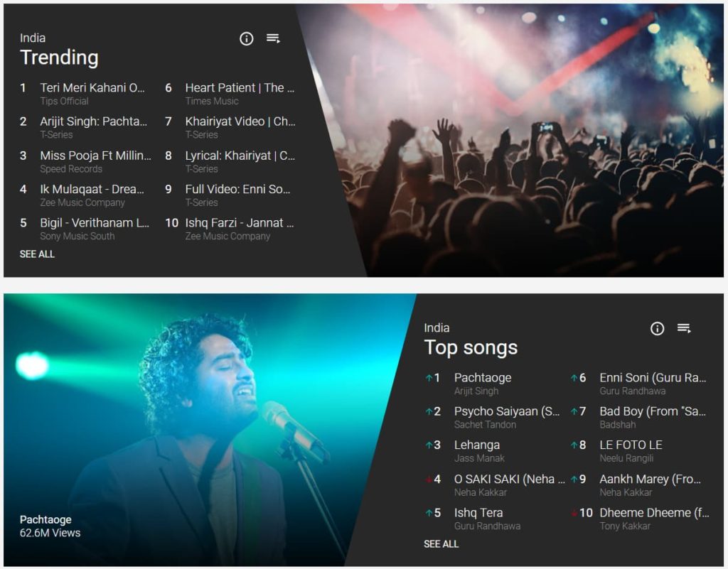Click playlist queue icon in Top songs panel
The height and width of the screenshot is (569, 728).
click(684, 328)
